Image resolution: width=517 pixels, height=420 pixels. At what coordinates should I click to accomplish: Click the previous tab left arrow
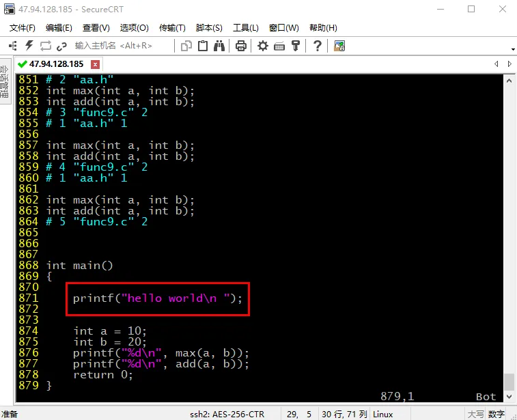pyautogui.click(x=497, y=64)
